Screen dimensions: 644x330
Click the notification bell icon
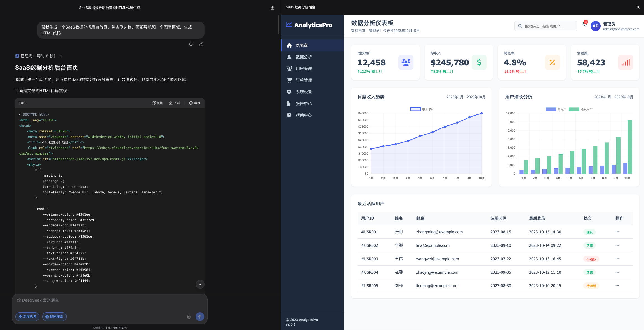584,24
